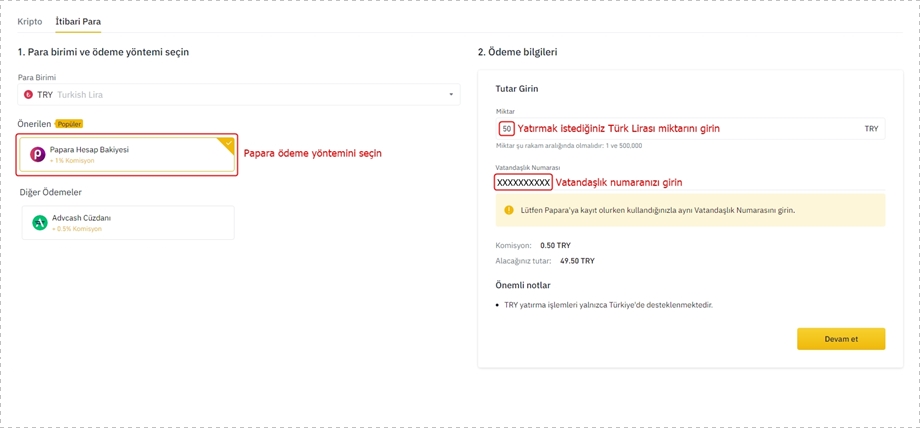Image resolution: width=920 pixels, height=428 pixels.
Task: Click the selected checkmark on Papara card
Action: (229, 143)
